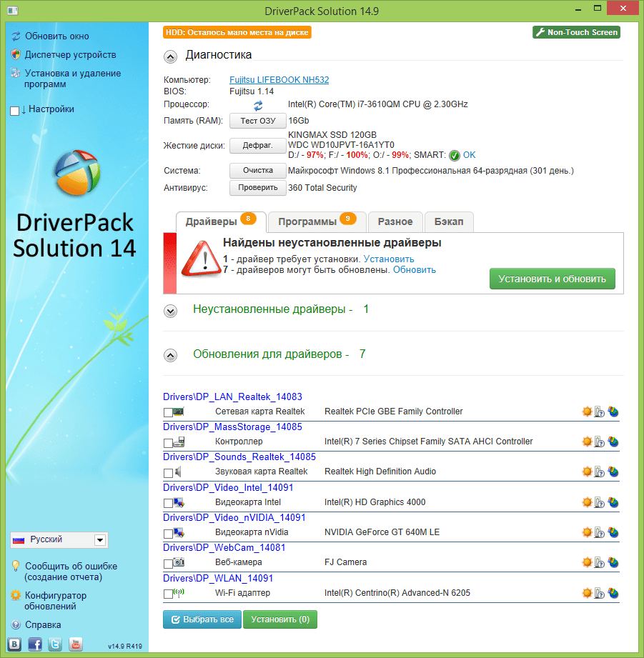644x658 pixels.
Task: Check the Сетевая карта Realtek driver checkbox
Action: coord(168,412)
